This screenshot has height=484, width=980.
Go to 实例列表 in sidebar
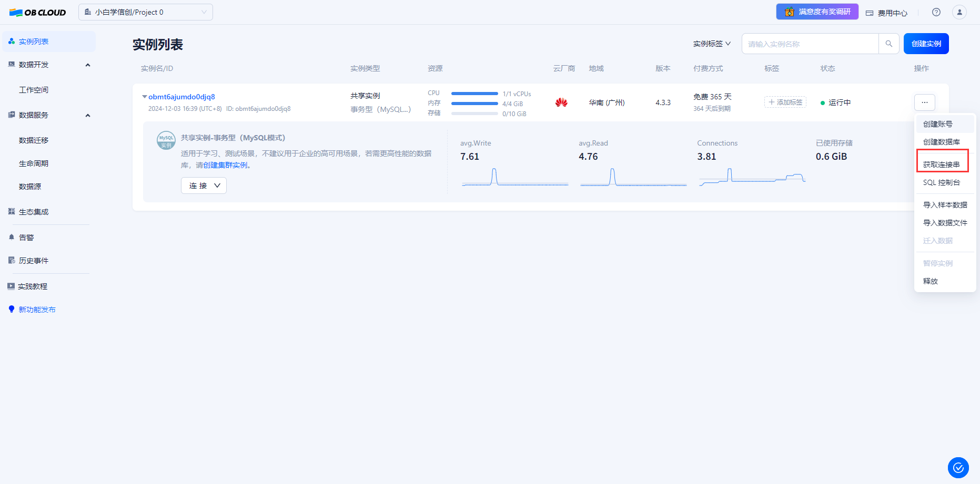(49, 42)
